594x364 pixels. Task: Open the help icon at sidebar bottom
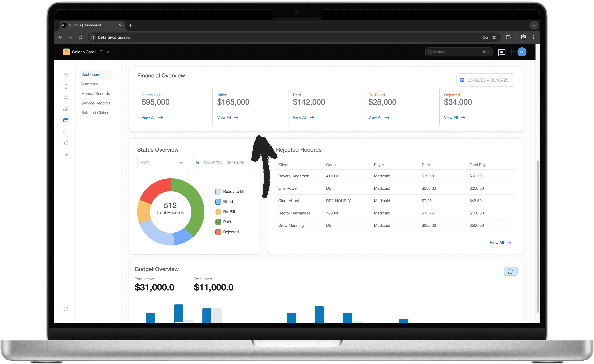[x=66, y=309]
